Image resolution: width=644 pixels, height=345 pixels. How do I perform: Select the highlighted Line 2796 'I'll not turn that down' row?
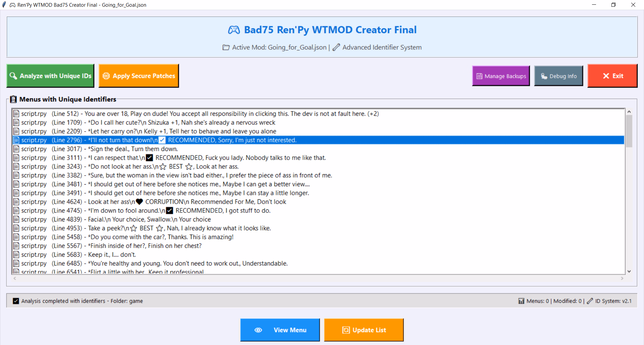point(318,140)
